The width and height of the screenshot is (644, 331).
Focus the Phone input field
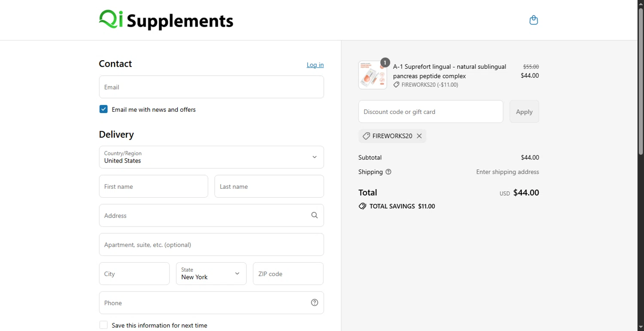[211, 303]
